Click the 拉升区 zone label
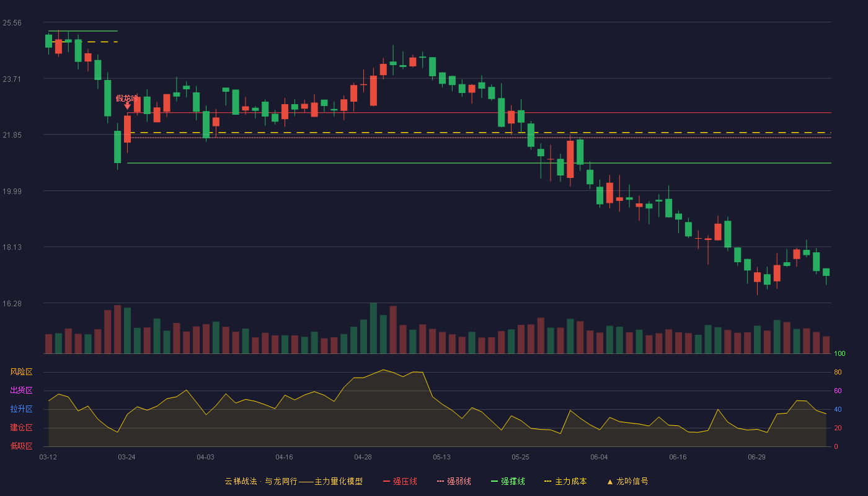868x496 pixels. click(x=21, y=409)
